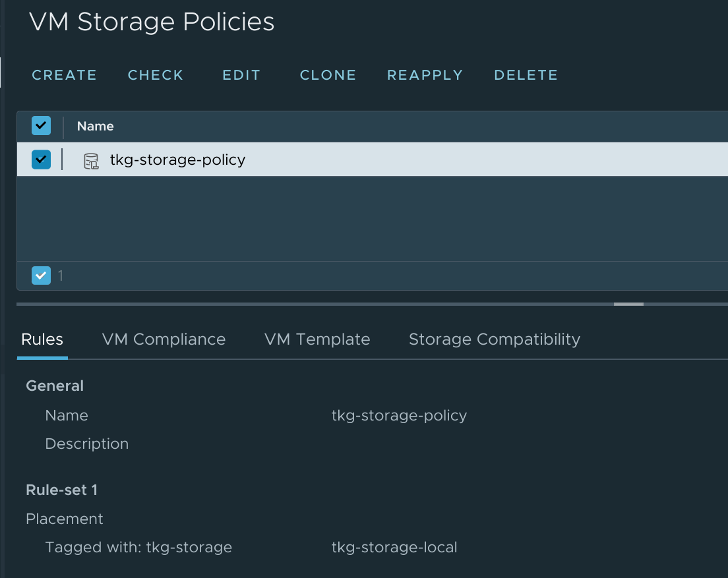728x578 pixels.
Task: Toggle the selected-count checkbox in table footer
Action: pos(41,275)
